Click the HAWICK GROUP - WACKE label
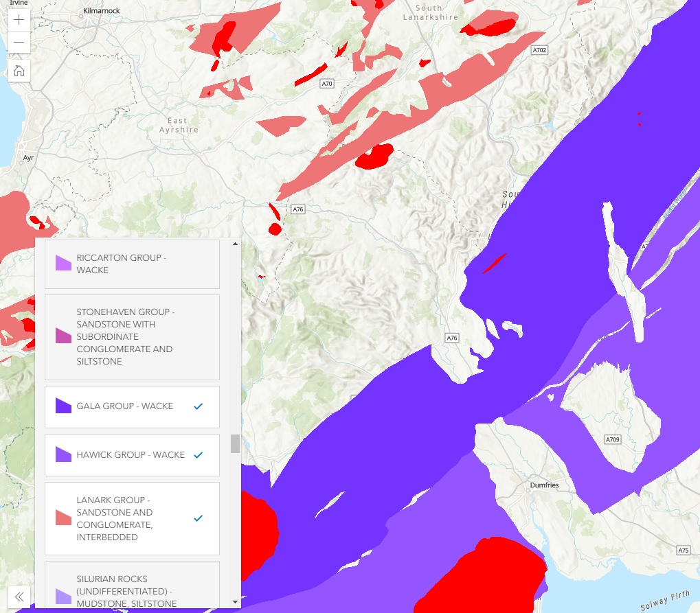The height and width of the screenshot is (613, 700). tap(131, 454)
